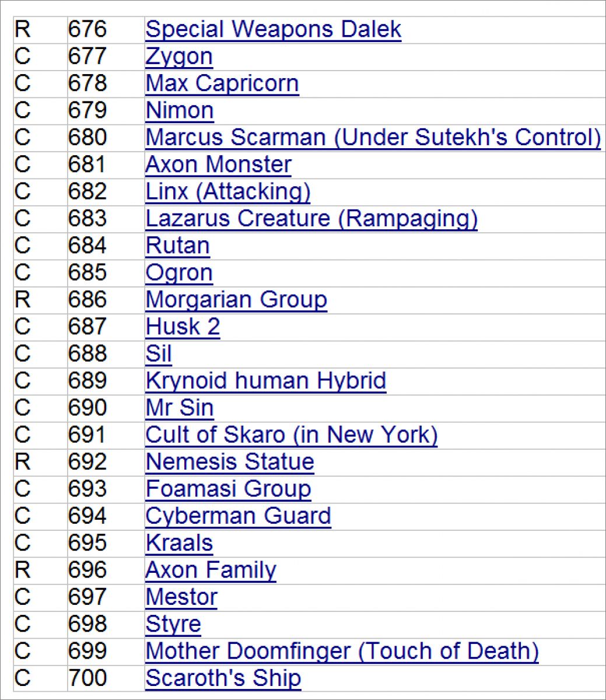
Task: Open the Max Capricorn link
Action: tap(222, 83)
